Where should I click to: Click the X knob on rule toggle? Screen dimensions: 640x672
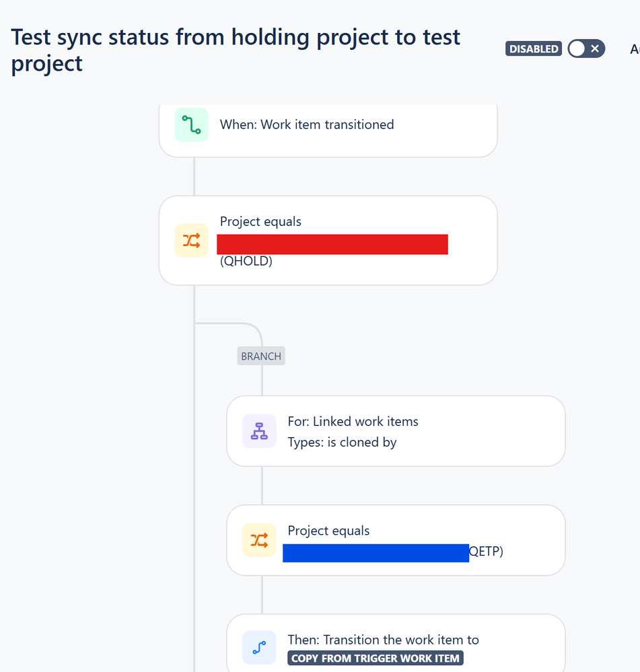(595, 48)
